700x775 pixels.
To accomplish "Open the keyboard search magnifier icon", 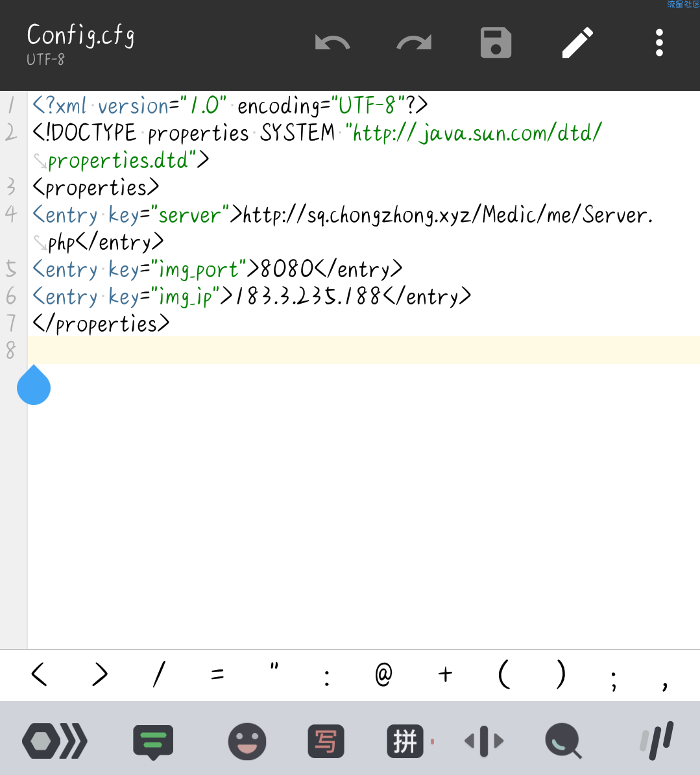I will (x=563, y=741).
